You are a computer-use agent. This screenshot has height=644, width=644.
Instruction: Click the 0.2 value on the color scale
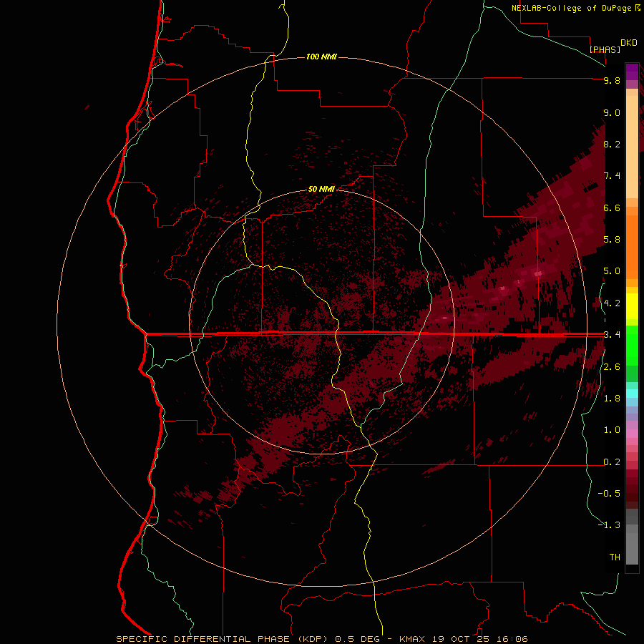[612, 462]
